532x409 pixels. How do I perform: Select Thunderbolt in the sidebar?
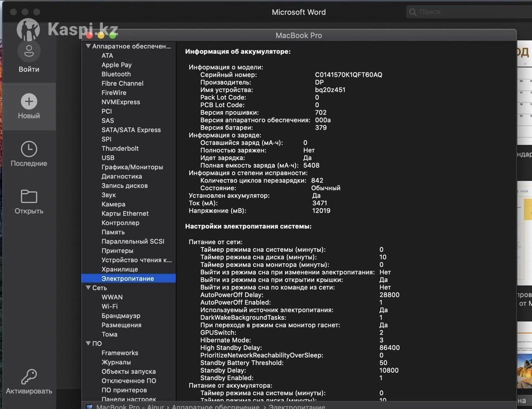(120, 148)
